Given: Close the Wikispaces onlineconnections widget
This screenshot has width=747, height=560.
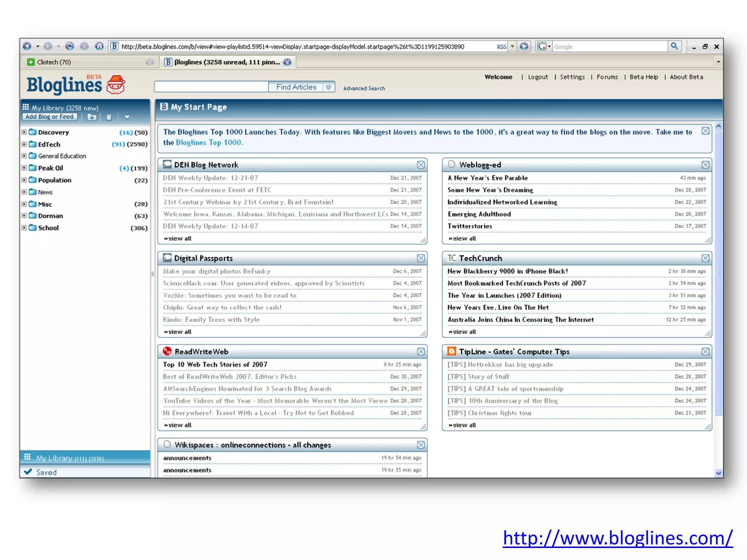Looking at the screenshot, I should click(x=421, y=445).
